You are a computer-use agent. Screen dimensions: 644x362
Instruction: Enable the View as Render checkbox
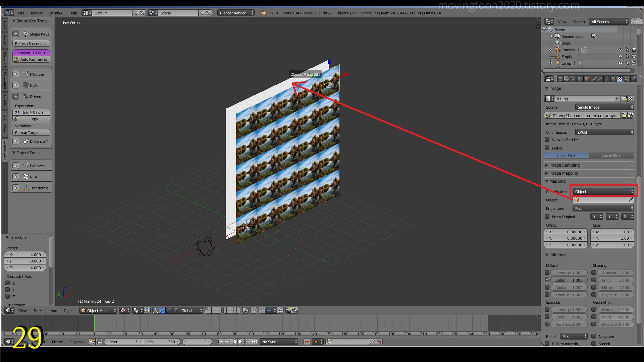(x=547, y=139)
